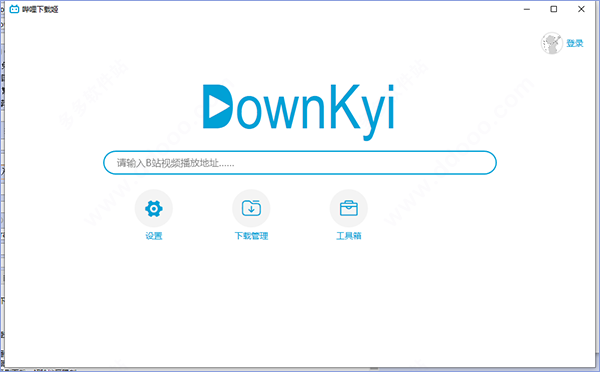
Task: Click the Bilibili app icon in title bar
Action: pos(14,9)
